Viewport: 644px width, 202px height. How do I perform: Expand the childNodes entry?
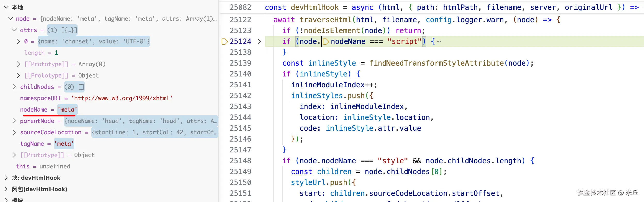pos(14,87)
